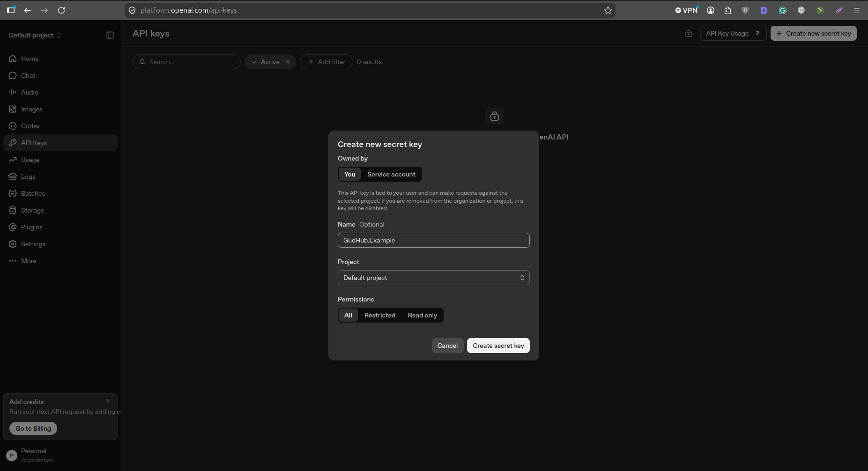Screen dimensions: 868x471
Task: Open the Codex sidebar icon
Action: click(13, 126)
